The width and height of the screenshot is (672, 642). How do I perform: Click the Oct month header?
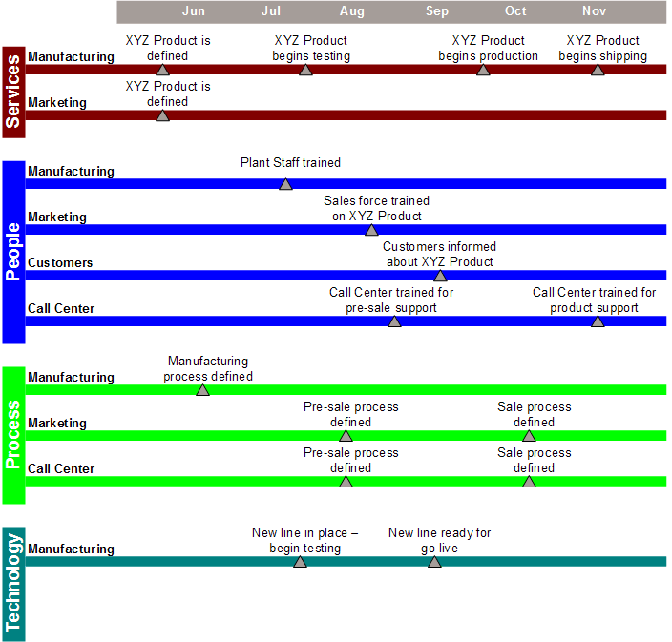(515, 11)
